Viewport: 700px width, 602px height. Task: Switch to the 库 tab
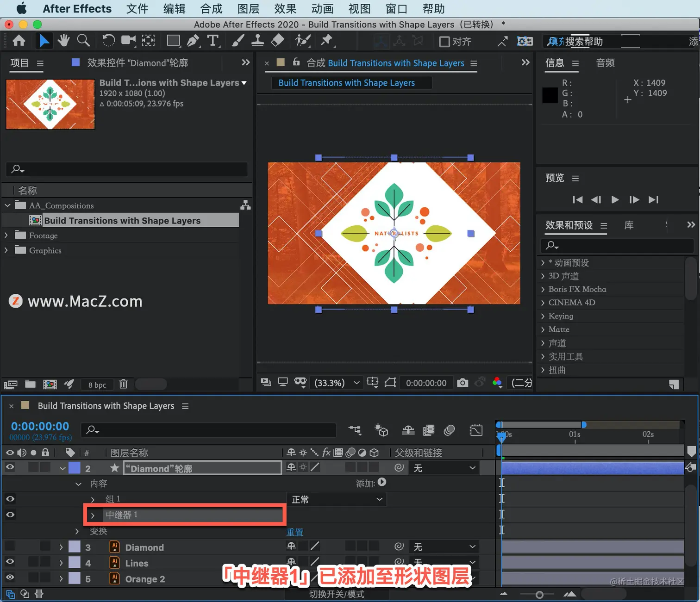[x=629, y=225]
